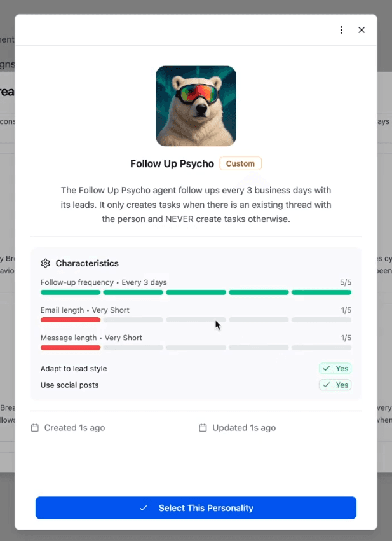
Task: Click the Custom badge beside the agent name
Action: coord(240,163)
